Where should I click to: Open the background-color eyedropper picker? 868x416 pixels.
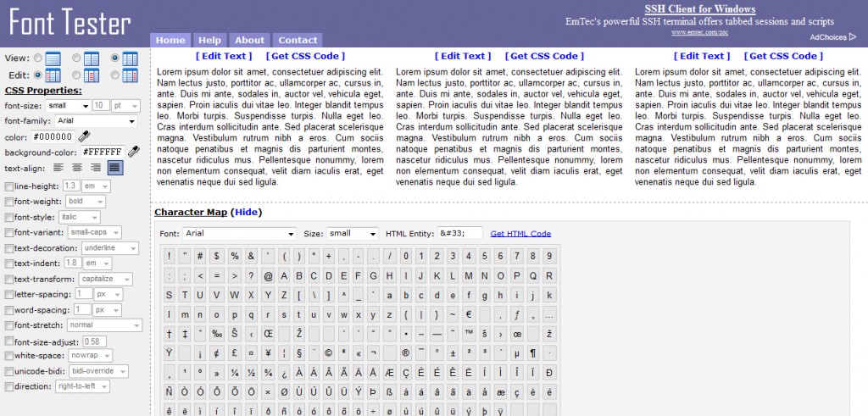pyautogui.click(x=133, y=152)
